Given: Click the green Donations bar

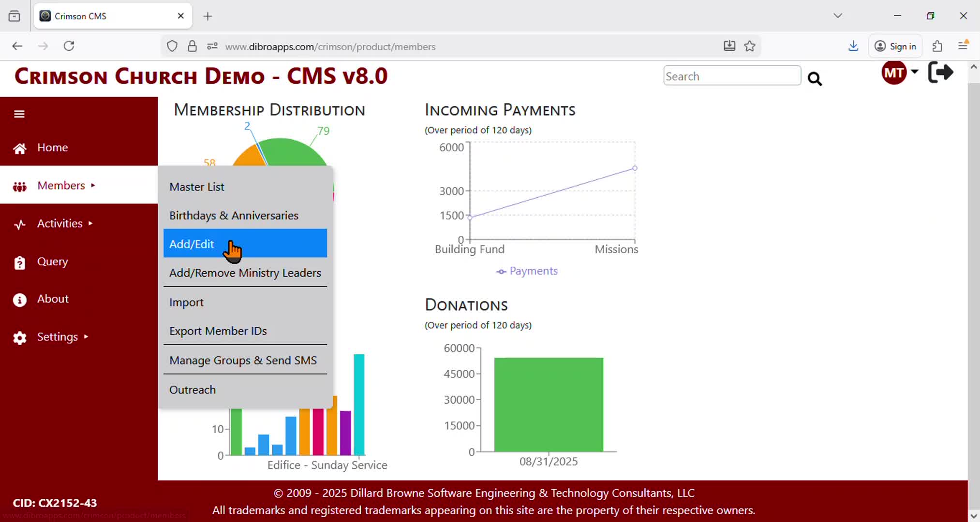Looking at the screenshot, I should [x=549, y=405].
